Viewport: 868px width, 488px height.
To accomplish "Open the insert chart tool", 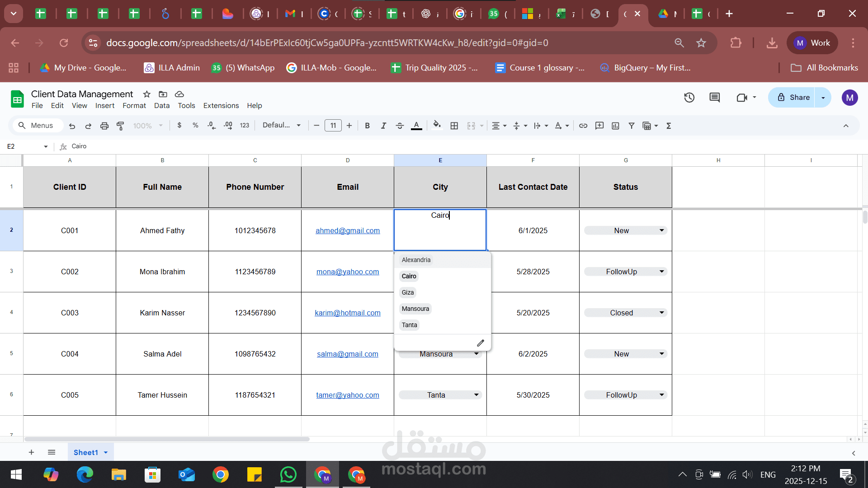I will click(x=615, y=126).
